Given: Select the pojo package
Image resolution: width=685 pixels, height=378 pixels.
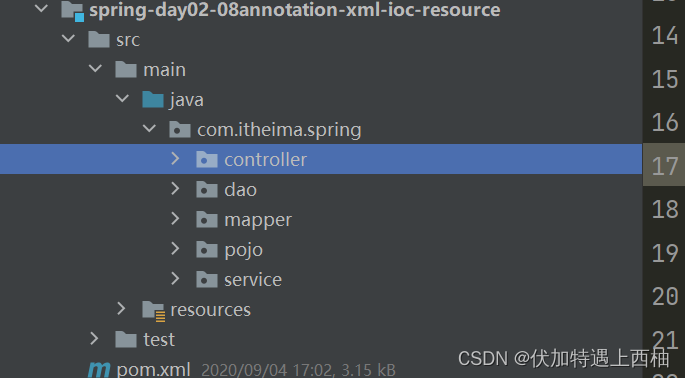Looking at the screenshot, I should [243, 250].
